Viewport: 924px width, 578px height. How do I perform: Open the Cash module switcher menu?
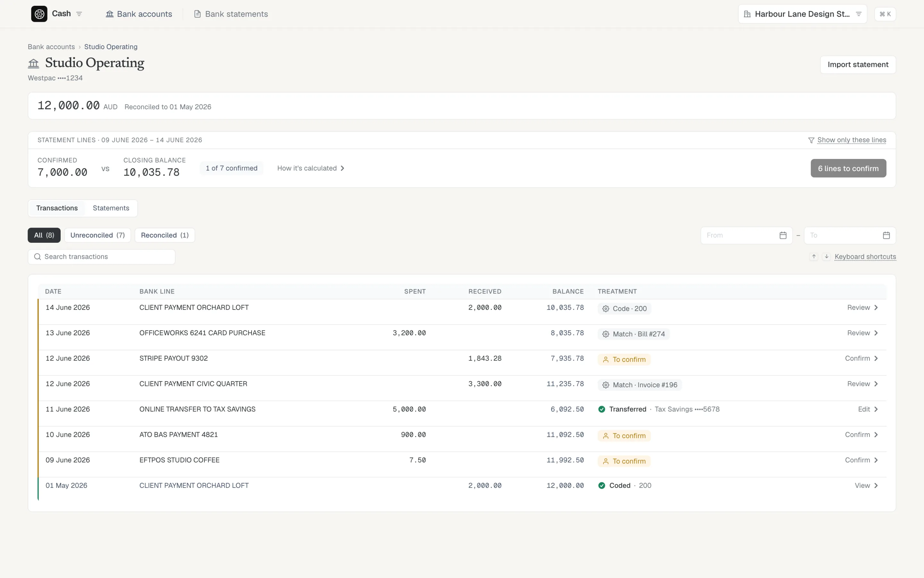(x=79, y=14)
